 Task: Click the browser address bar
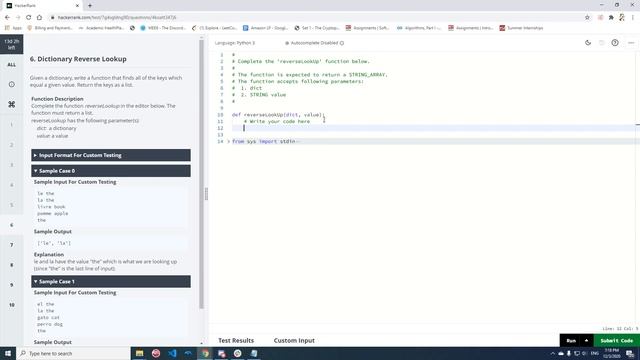pyautogui.click(x=316, y=18)
